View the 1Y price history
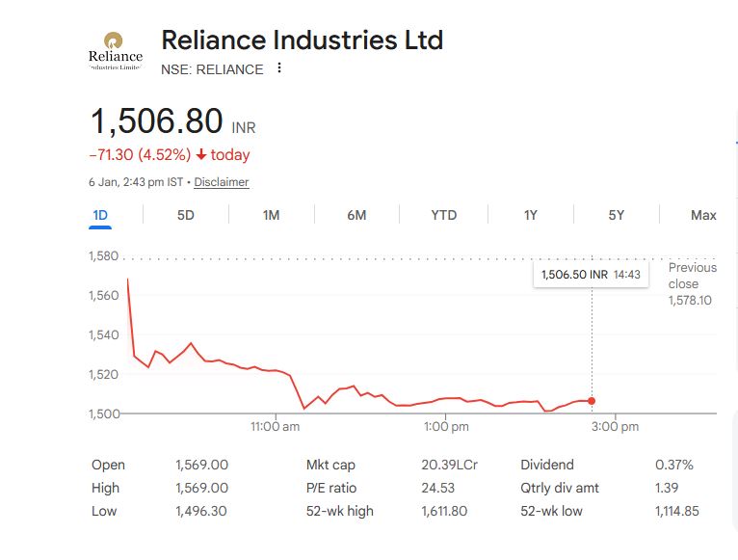The height and width of the screenshot is (560, 738). [531, 215]
